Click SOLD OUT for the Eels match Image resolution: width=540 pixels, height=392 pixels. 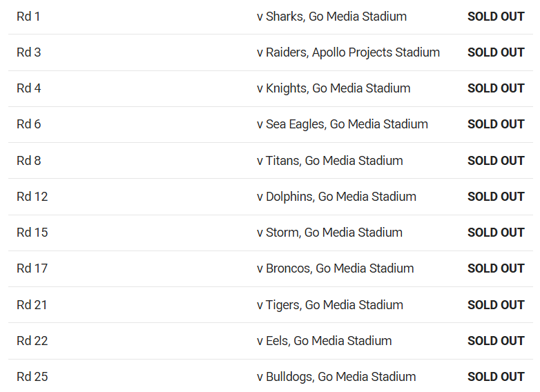point(496,341)
